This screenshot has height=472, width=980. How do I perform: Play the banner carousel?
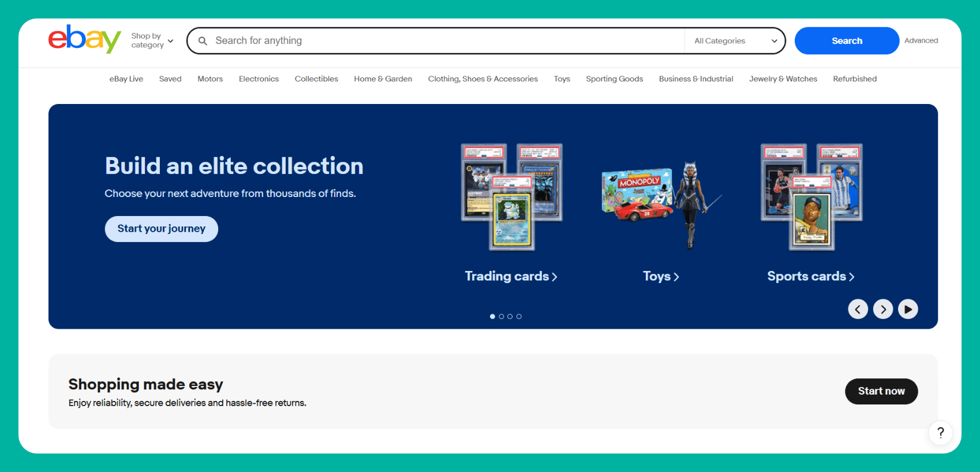click(908, 309)
